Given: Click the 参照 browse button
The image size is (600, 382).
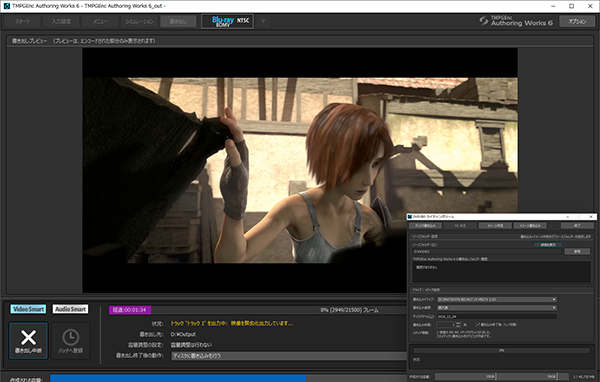Looking at the screenshot, I should point(577,251).
